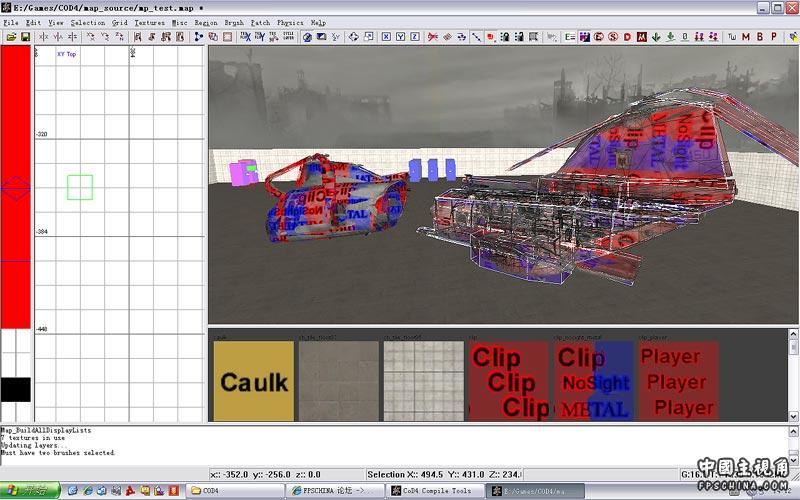Open the Grid menu

click(x=120, y=22)
